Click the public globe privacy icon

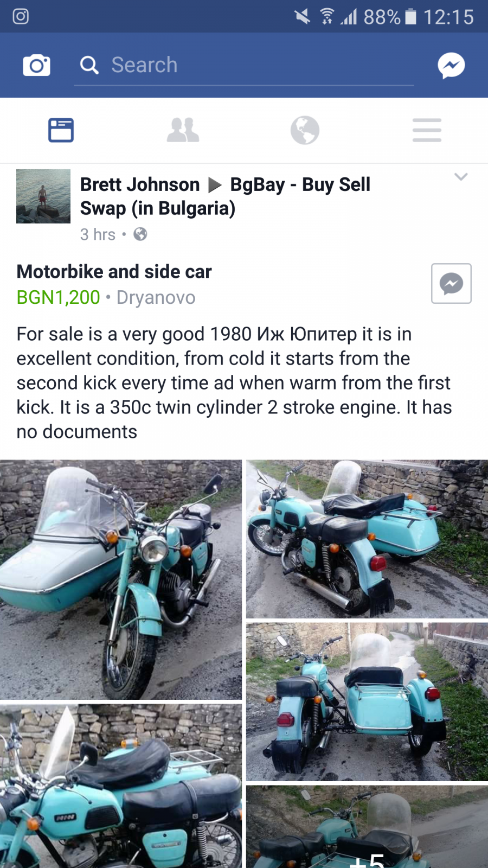point(140,234)
